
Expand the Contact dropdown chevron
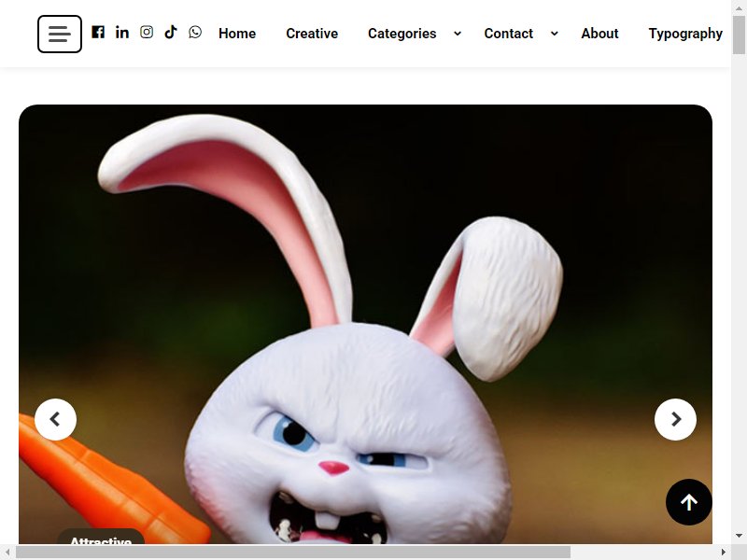pos(554,34)
